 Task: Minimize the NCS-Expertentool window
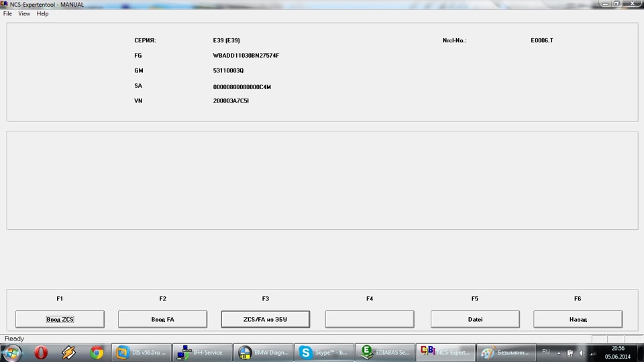pyautogui.click(x=605, y=4)
